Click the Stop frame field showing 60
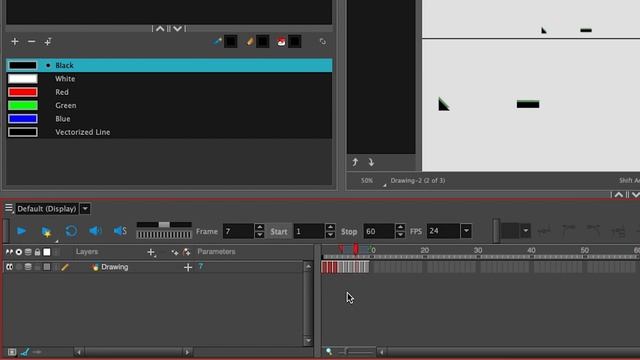This screenshot has height=360, width=640. click(x=379, y=231)
